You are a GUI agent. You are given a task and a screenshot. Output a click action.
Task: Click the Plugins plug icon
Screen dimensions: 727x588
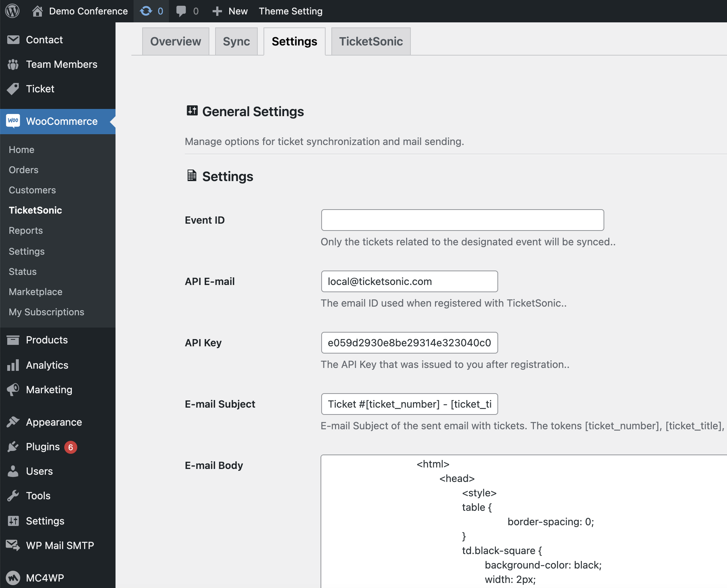pyautogui.click(x=13, y=447)
